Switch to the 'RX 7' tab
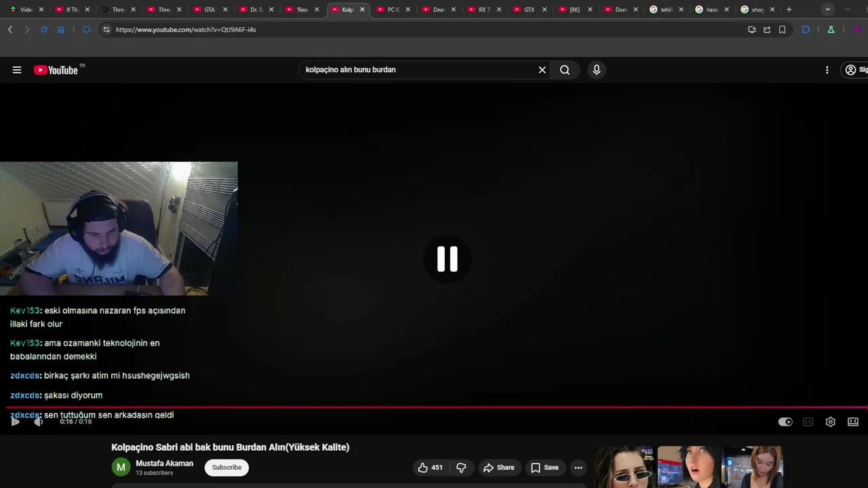868x488 pixels. pyautogui.click(x=484, y=9)
